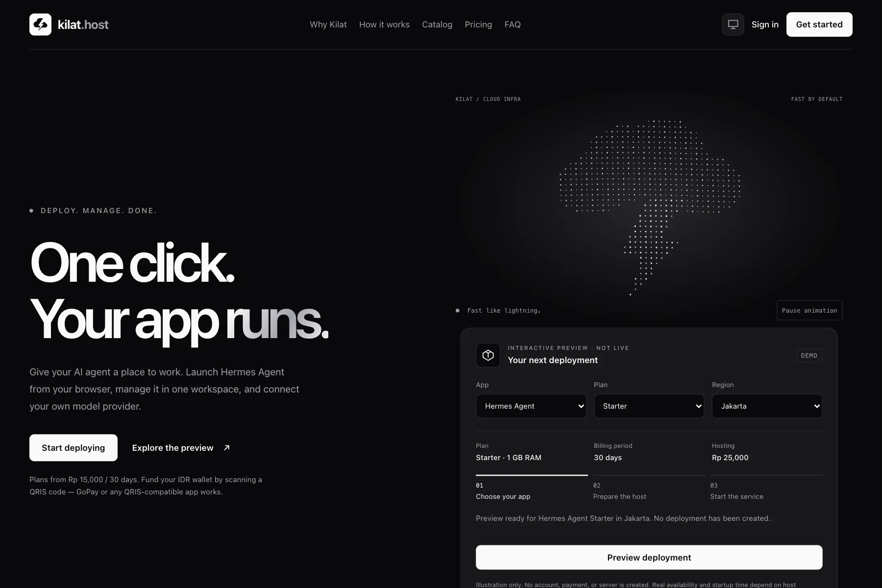
Task: Open the Why Kilat nav item
Action: coord(328,24)
